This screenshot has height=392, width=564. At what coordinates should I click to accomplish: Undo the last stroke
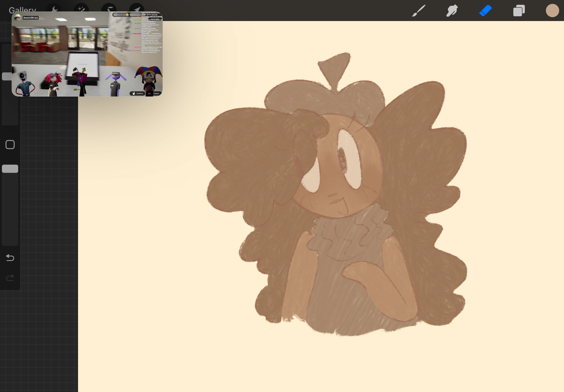(10, 257)
